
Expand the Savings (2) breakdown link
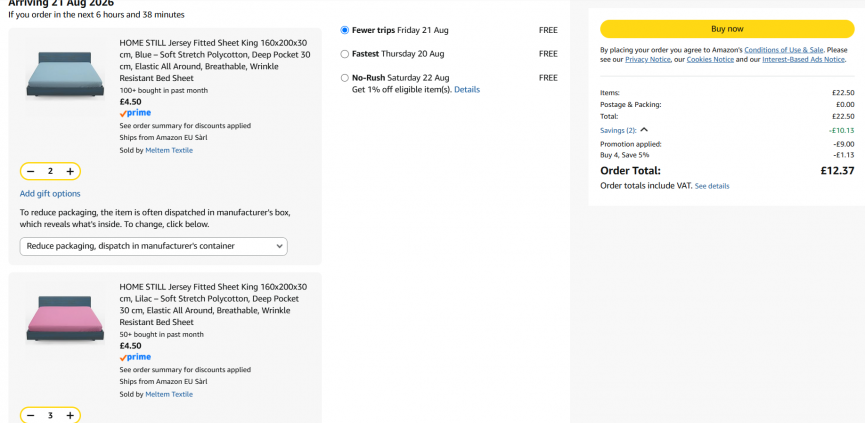[618, 131]
